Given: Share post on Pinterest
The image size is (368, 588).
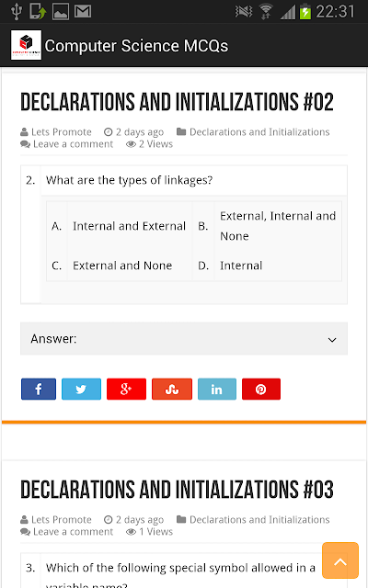Looking at the screenshot, I should pyautogui.click(x=261, y=389).
